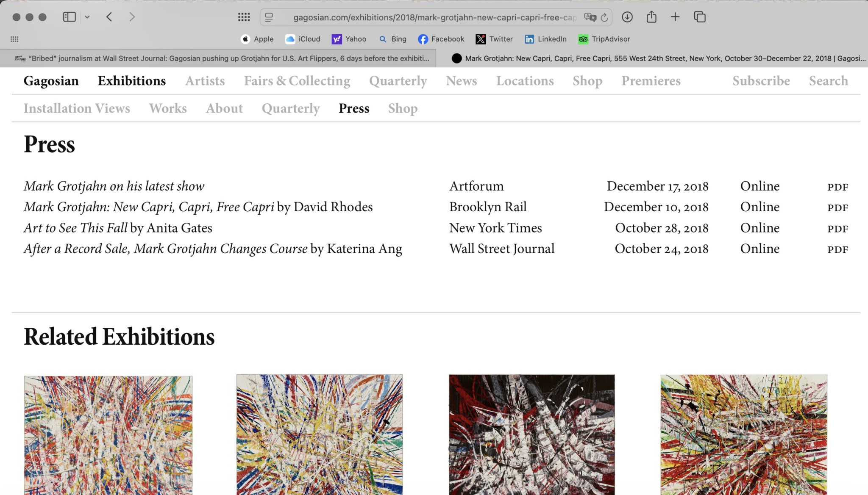Open the Premieres section
The height and width of the screenshot is (495, 868).
pos(651,81)
